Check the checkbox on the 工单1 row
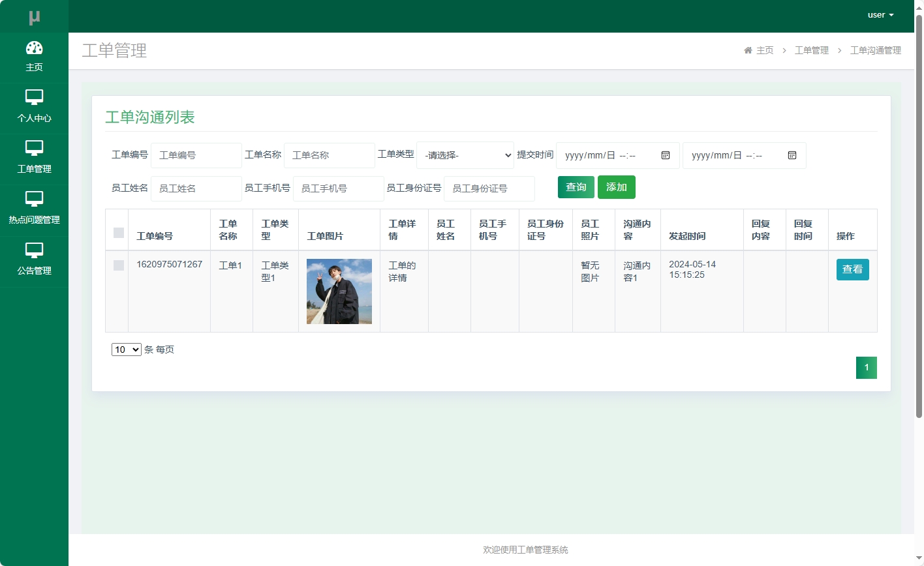Viewport: 924px width, 566px height. [117, 265]
